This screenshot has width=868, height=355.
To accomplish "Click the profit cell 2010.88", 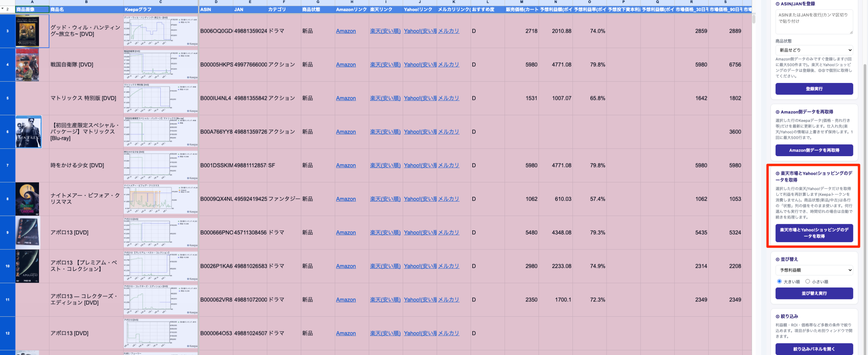I will (555, 31).
